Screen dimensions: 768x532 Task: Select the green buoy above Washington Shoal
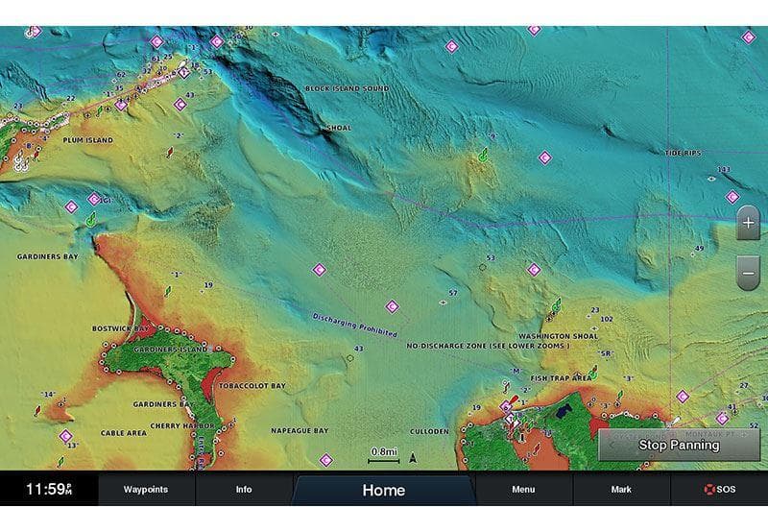click(x=556, y=306)
